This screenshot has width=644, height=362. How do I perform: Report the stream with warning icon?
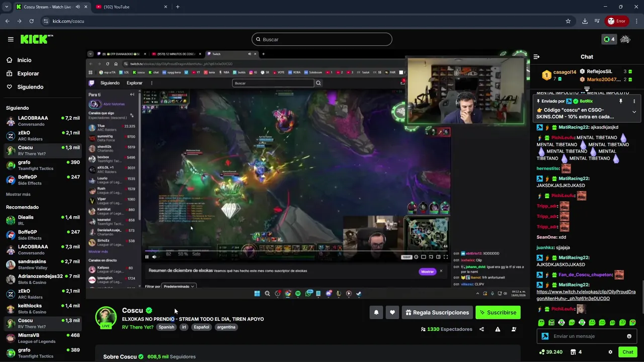[x=498, y=329]
